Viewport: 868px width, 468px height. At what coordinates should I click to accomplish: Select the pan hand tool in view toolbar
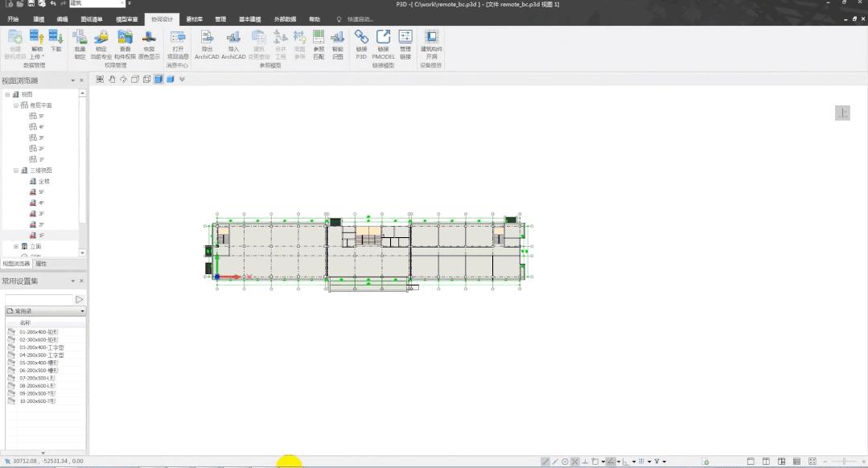[x=112, y=79]
